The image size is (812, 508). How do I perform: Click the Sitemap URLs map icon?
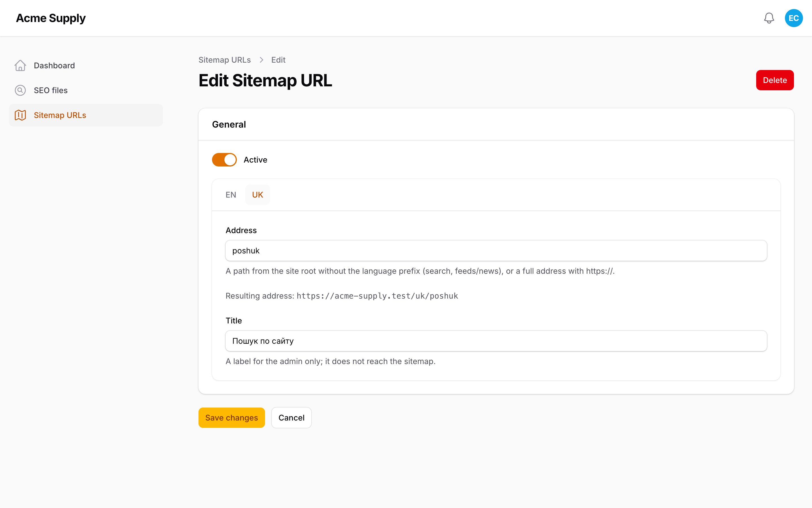[x=20, y=115]
